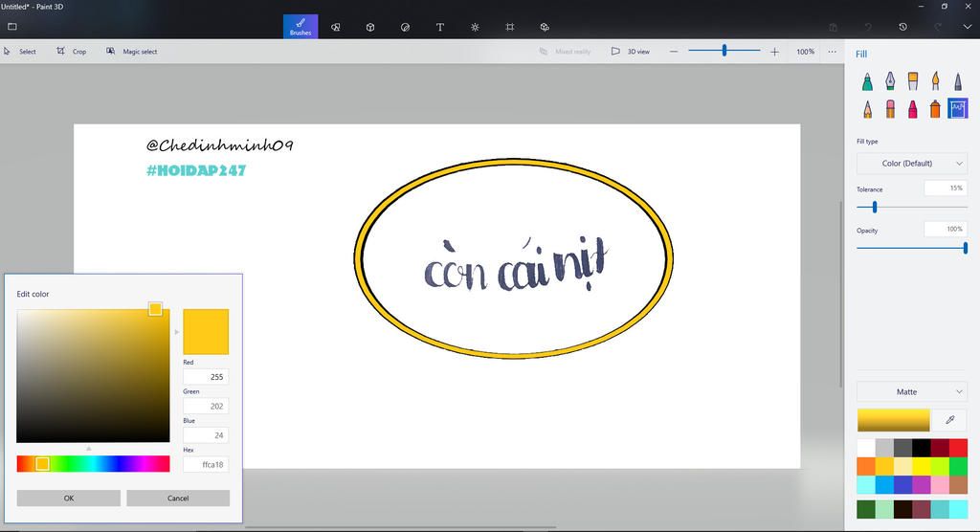980x532 pixels.
Task: Redo the last action
Action: pyautogui.click(x=938, y=27)
